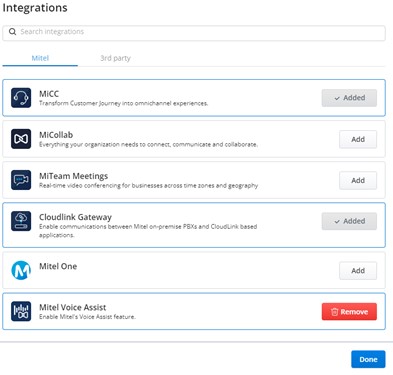The width and height of the screenshot is (393, 375).
Task: Switch to the Mitel tab
Action: point(40,58)
